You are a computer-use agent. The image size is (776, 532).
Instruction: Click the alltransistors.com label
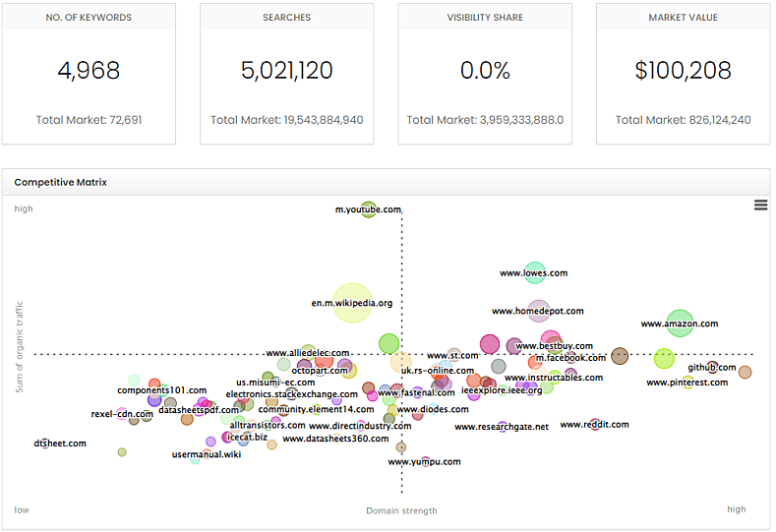point(268,425)
